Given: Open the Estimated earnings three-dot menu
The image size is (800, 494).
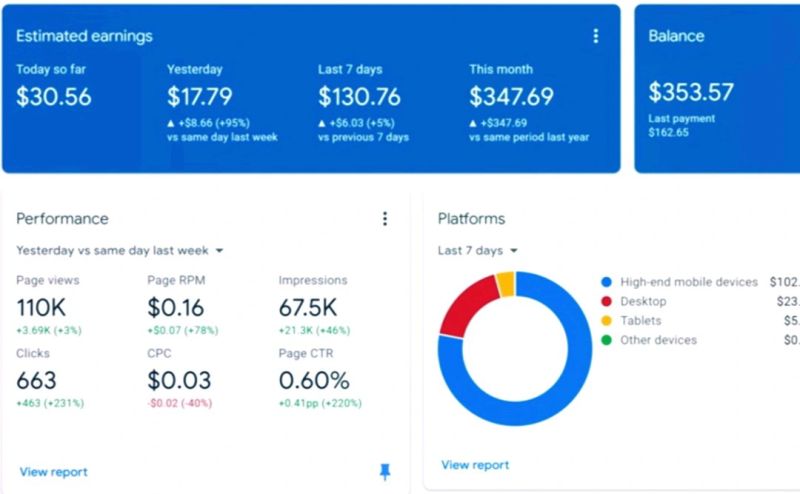Looking at the screenshot, I should [596, 36].
